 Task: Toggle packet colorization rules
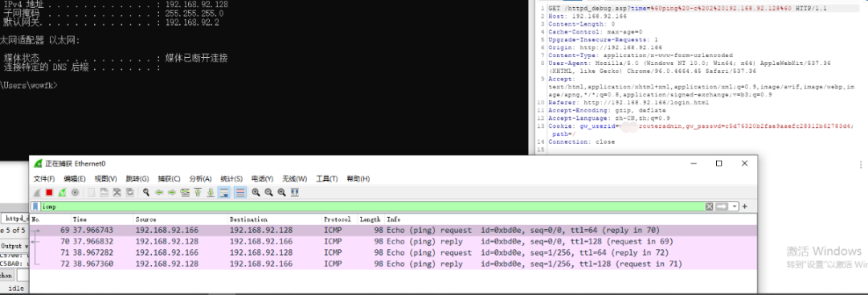pyautogui.click(x=240, y=193)
